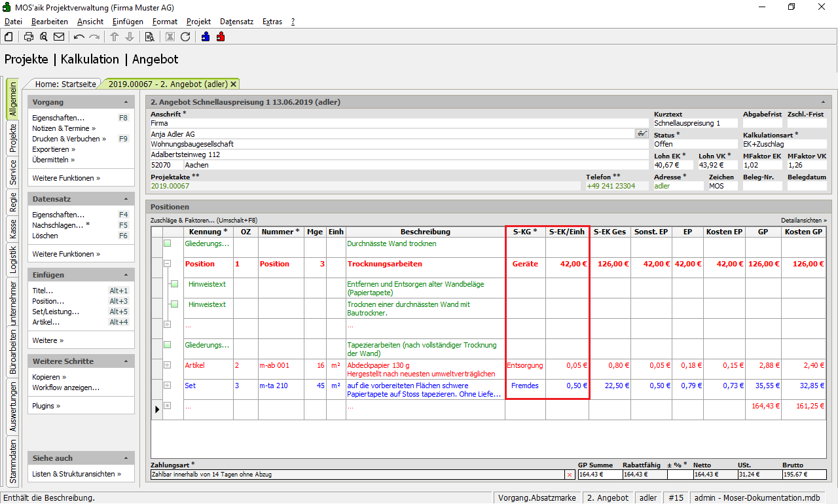Open 'Workflow anzeigen...' in Weitere Schritte
The height and width of the screenshot is (504, 838).
(x=66, y=387)
